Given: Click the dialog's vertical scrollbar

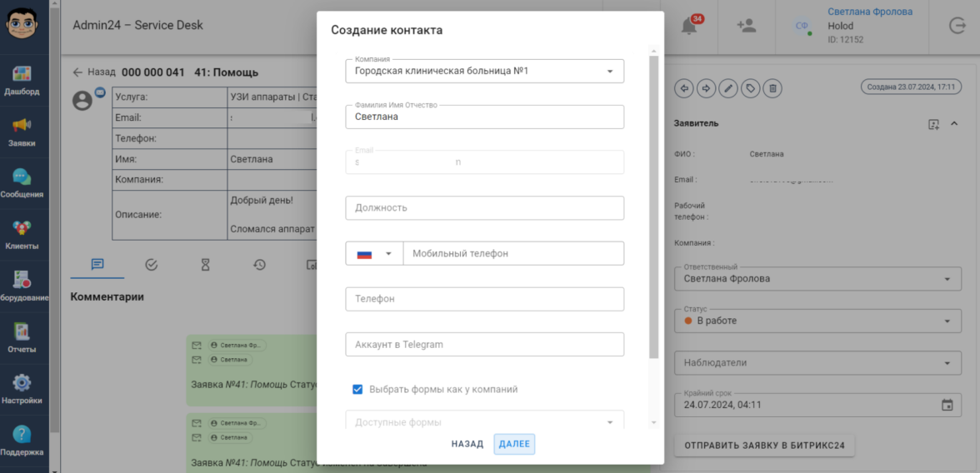Looking at the screenshot, I should [653, 207].
